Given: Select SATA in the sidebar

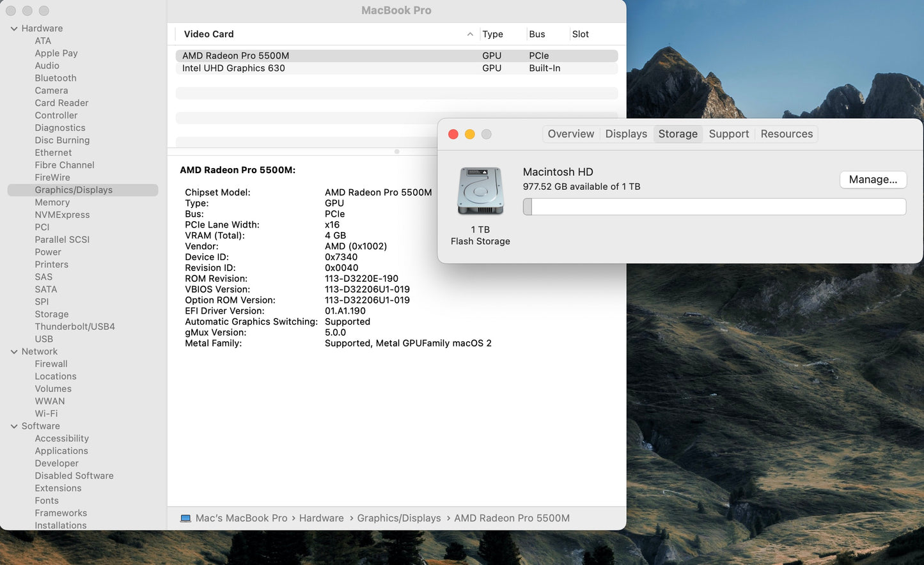Looking at the screenshot, I should (46, 290).
